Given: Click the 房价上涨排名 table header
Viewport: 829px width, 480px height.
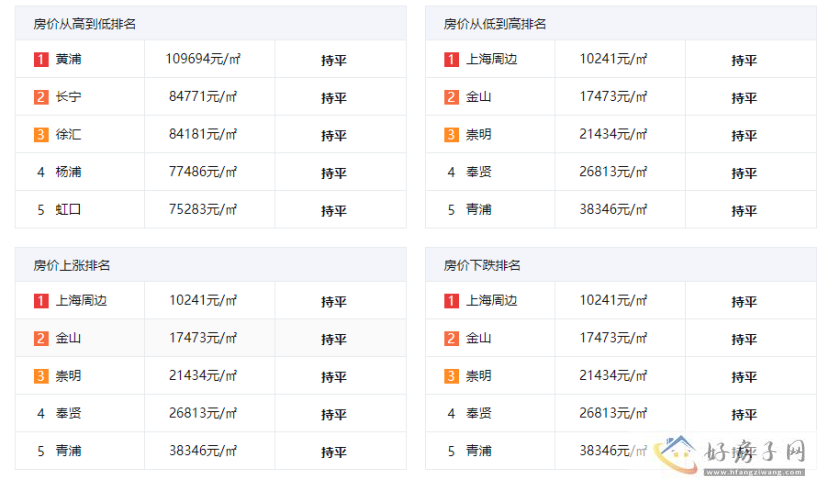Looking at the screenshot, I should point(211,265).
